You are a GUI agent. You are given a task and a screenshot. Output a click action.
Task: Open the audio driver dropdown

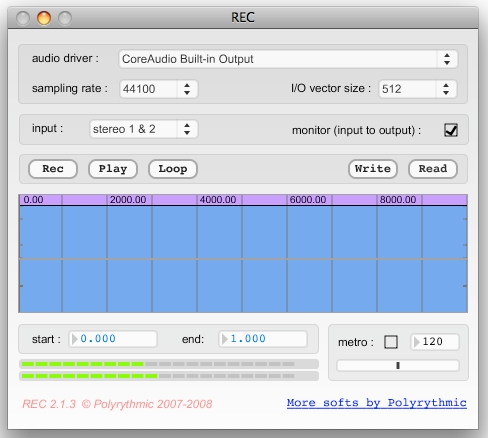tap(288, 59)
